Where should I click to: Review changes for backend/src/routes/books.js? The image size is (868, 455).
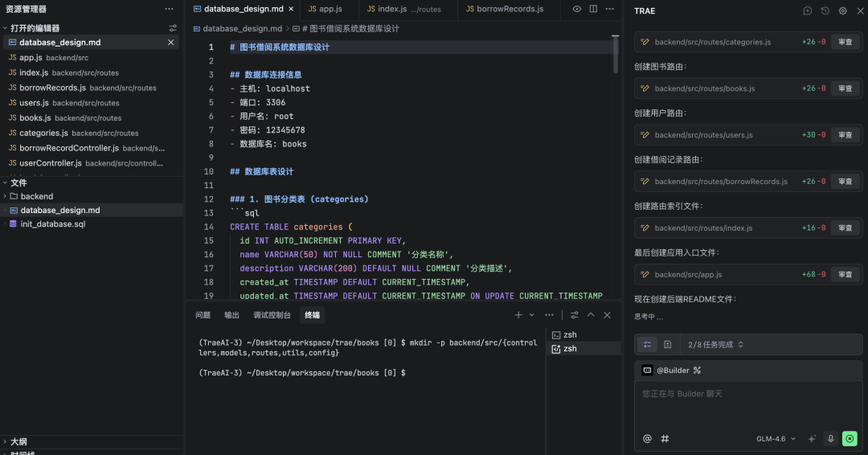pyautogui.click(x=845, y=88)
